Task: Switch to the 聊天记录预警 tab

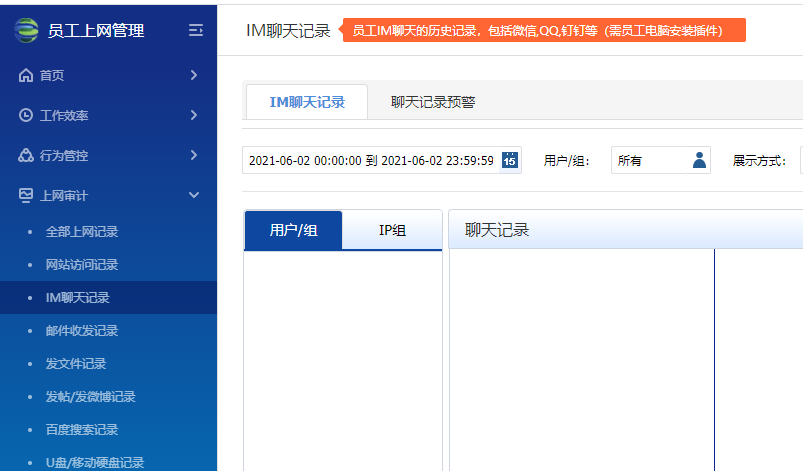Action: pos(433,101)
